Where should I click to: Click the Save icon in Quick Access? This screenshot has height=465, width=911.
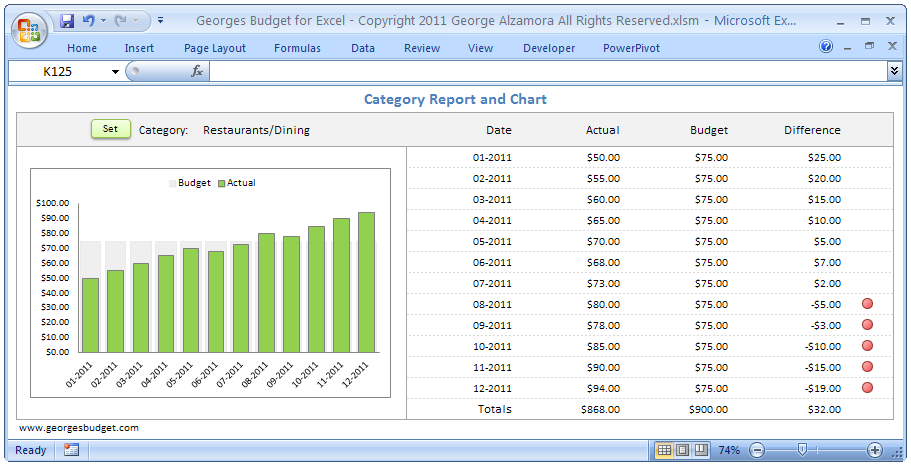pos(67,20)
